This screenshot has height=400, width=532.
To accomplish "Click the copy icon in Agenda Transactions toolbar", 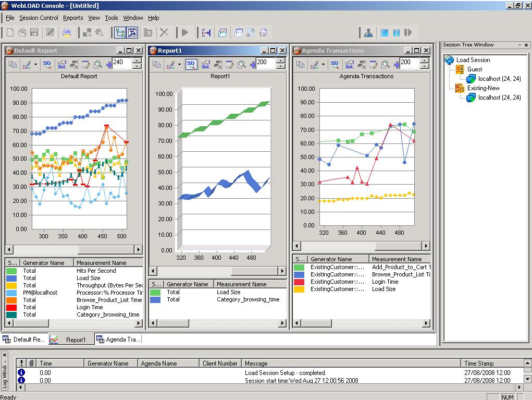I will pos(300,64).
